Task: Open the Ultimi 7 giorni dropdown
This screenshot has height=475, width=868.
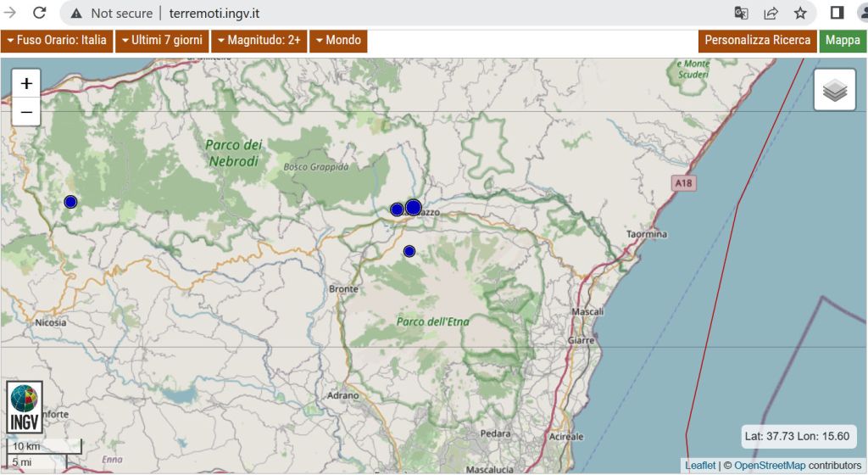Action: click(x=161, y=41)
